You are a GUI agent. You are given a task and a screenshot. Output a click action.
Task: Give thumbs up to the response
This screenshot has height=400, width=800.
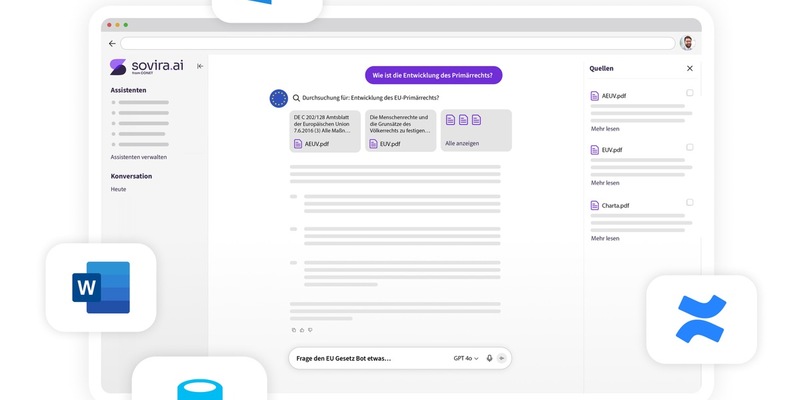click(301, 329)
